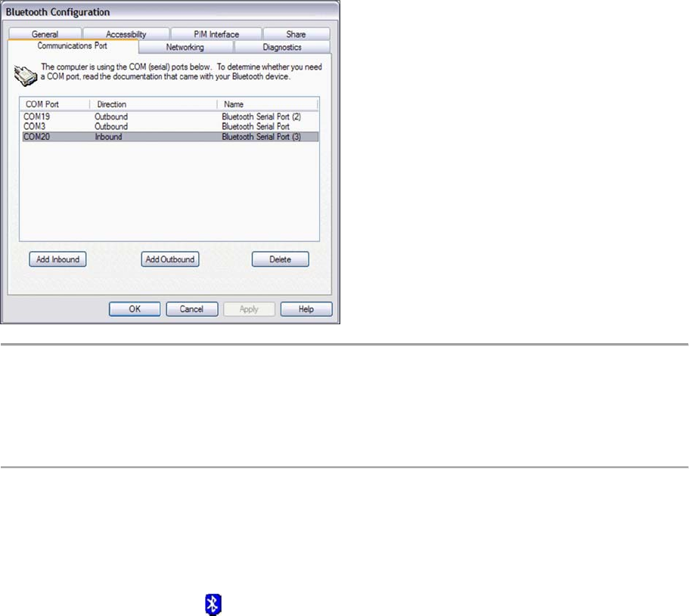Delete the selected COM port
The height and width of the screenshot is (616, 689).
point(281,259)
